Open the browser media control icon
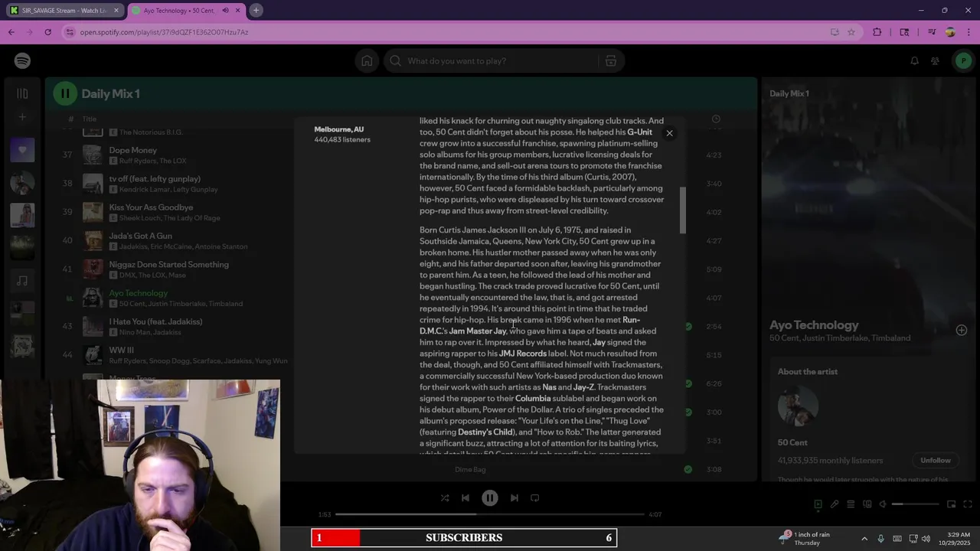This screenshot has height=551, width=980. click(x=932, y=32)
